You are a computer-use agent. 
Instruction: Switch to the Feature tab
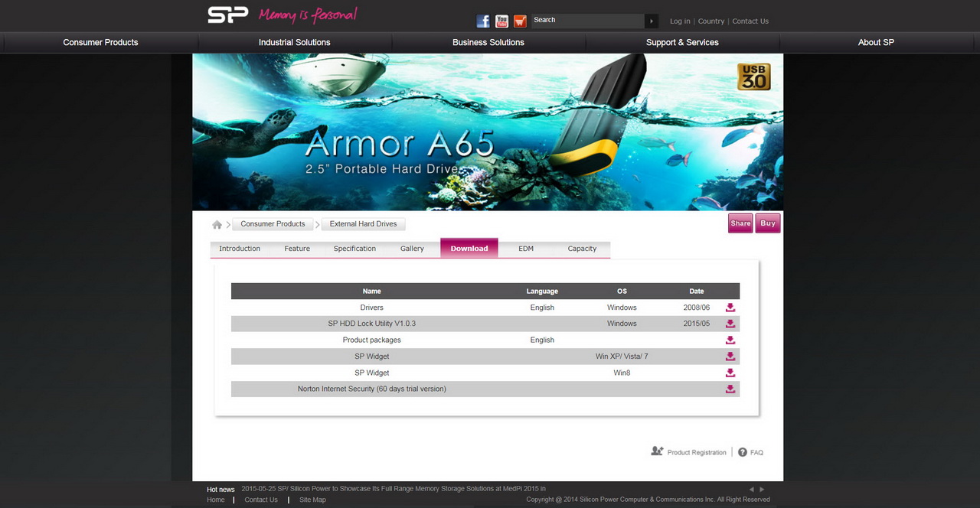pos(297,249)
